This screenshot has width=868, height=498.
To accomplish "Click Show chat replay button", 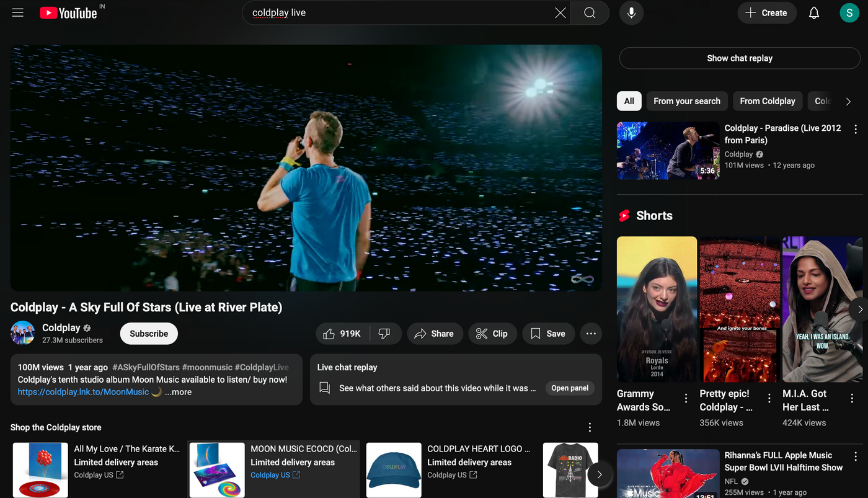I will point(740,58).
